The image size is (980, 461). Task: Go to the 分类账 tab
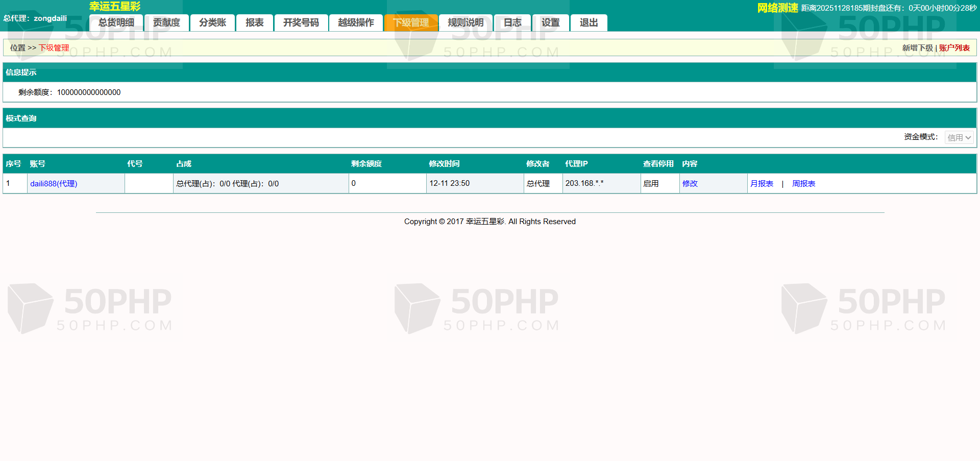coord(212,23)
